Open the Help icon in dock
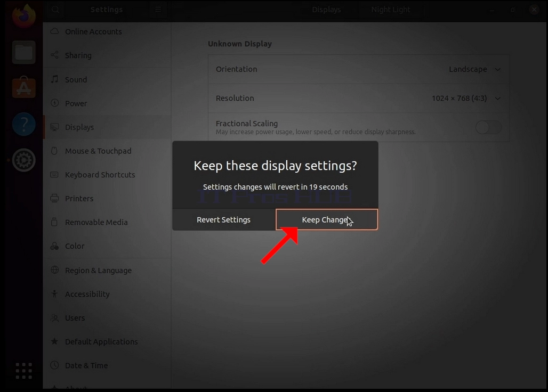Image resolution: width=548 pixels, height=392 pixels. [x=24, y=124]
